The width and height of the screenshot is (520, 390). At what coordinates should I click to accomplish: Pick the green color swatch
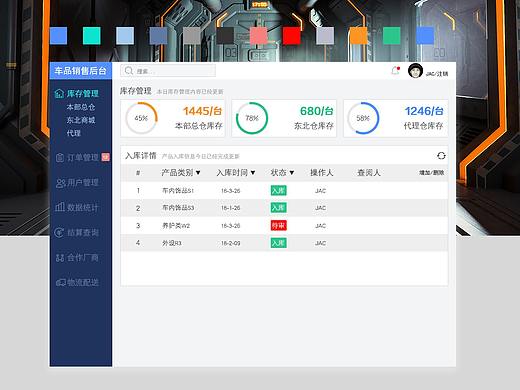point(392,36)
